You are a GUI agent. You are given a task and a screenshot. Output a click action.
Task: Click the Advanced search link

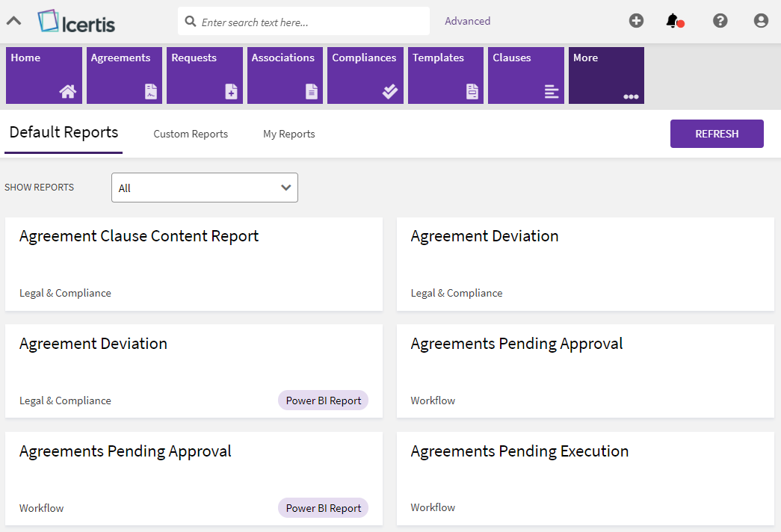(467, 21)
